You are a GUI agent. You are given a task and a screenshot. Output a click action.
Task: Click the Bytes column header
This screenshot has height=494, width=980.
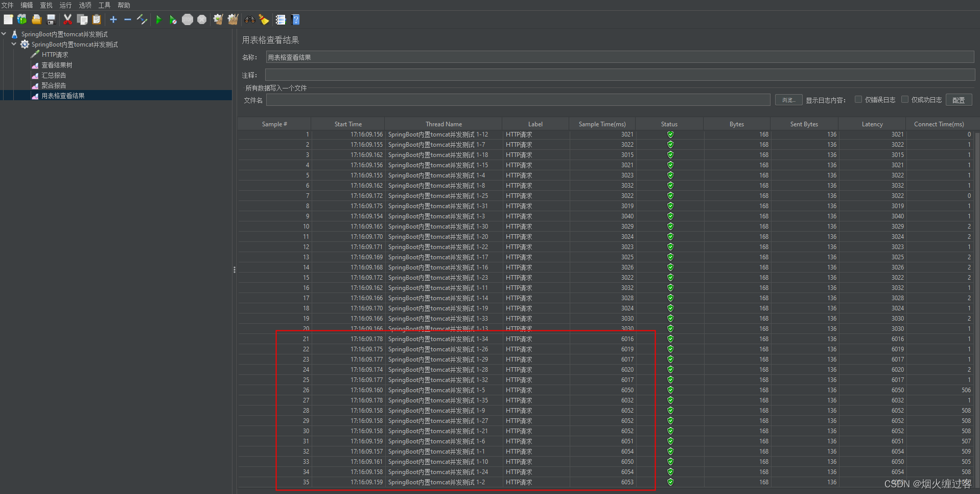point(737,124)
